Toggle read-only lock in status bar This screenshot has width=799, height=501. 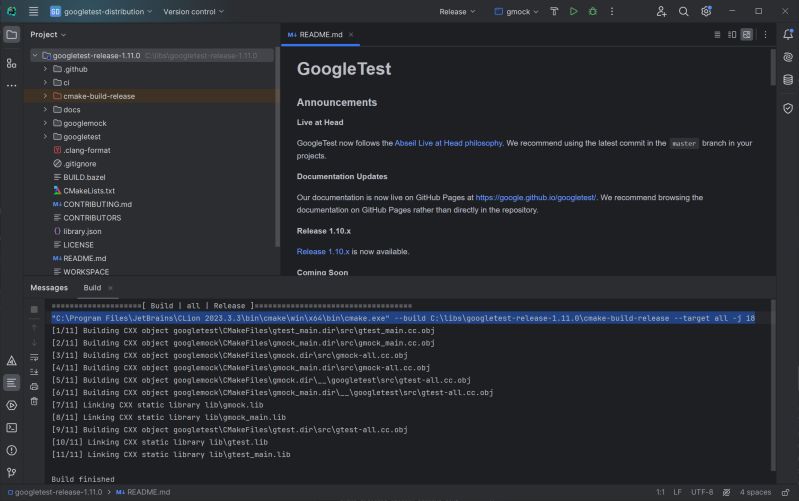pos(785,492)
